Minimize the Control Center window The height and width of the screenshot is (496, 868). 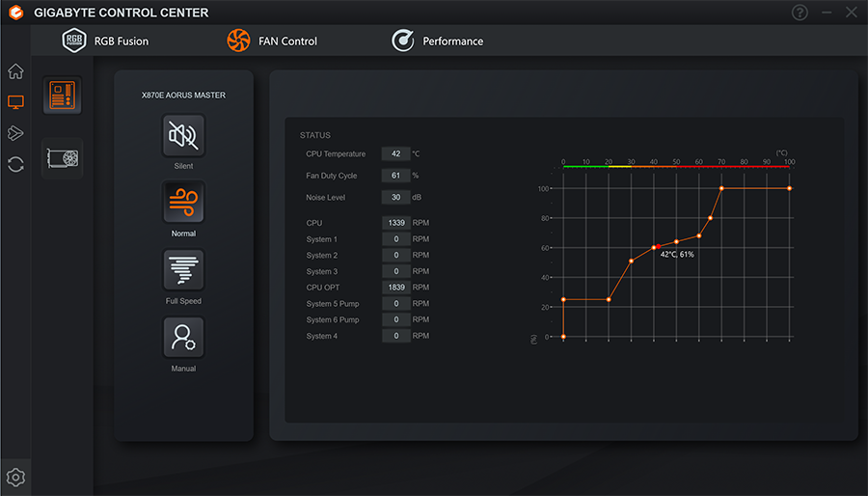pos(827,13)
